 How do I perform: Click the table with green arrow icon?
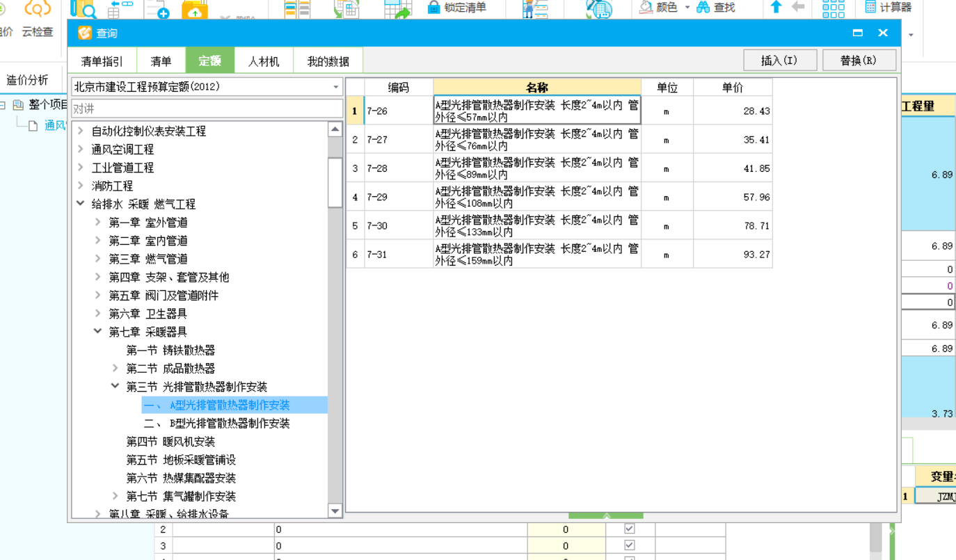(x=398, y=9)
